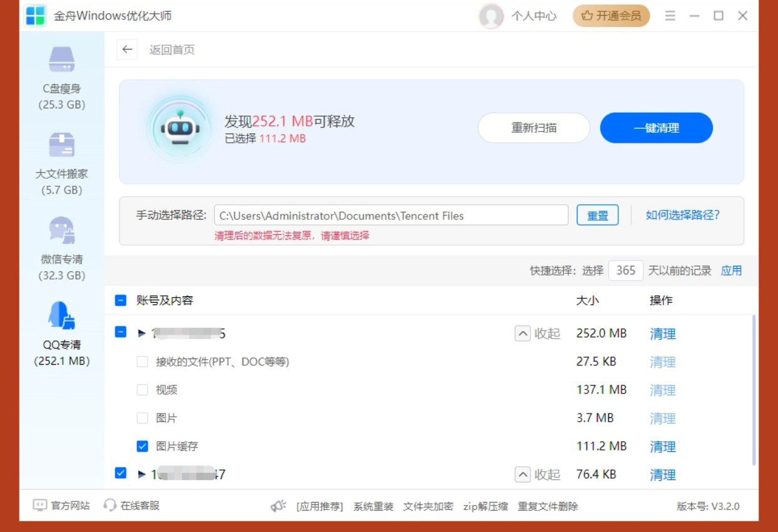
Task: Click 清理 for the 252.0 MB account
Action: point(663,334)
